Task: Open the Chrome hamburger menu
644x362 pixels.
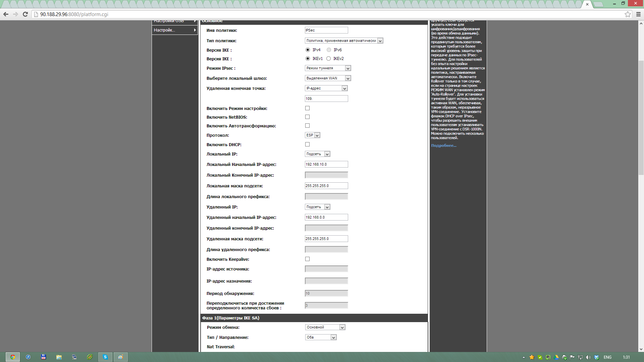Action: click(x=638, y=14)
